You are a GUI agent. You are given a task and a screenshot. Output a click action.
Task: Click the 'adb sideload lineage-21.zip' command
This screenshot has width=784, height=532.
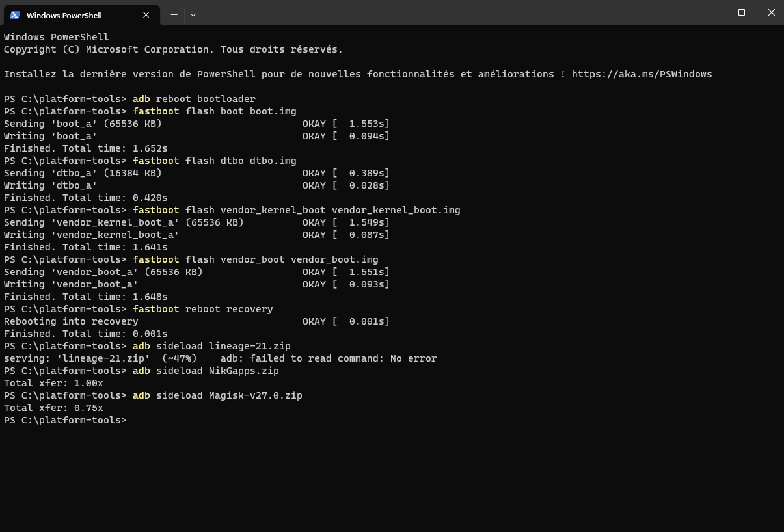tap(211, 346)
